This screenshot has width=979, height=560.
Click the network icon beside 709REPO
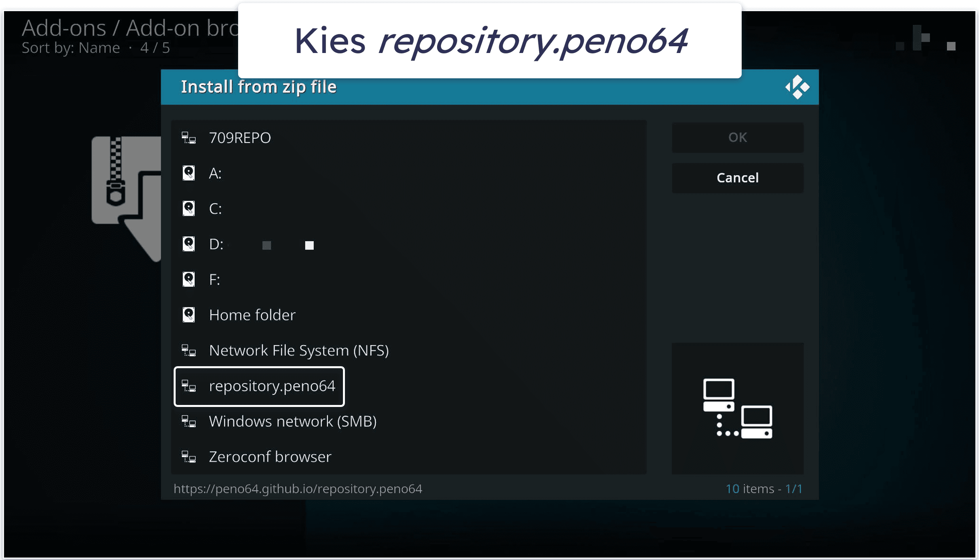click(x=189, y=138)
